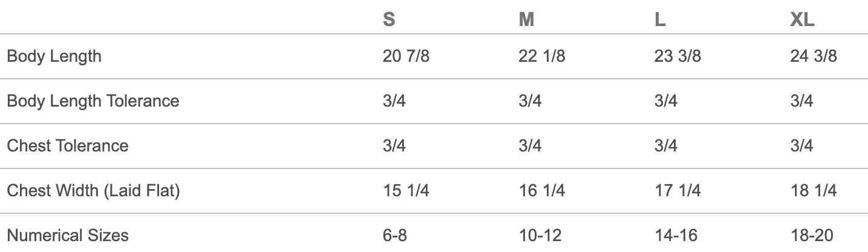Viewport: 868px width, 252px height.
Task: Click the 17 1/4 chest width value
Action: point(677,191)
